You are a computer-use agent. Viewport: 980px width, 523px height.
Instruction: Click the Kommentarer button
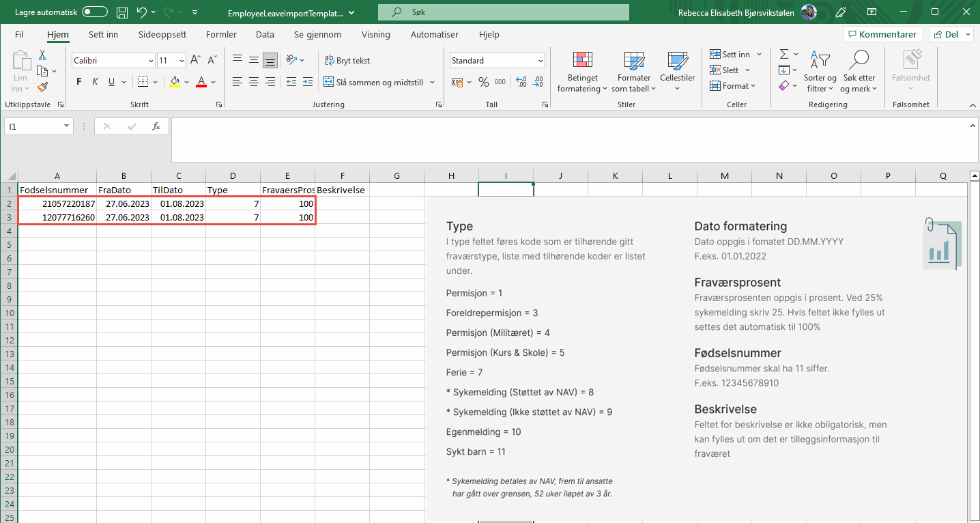coord(882,34)
